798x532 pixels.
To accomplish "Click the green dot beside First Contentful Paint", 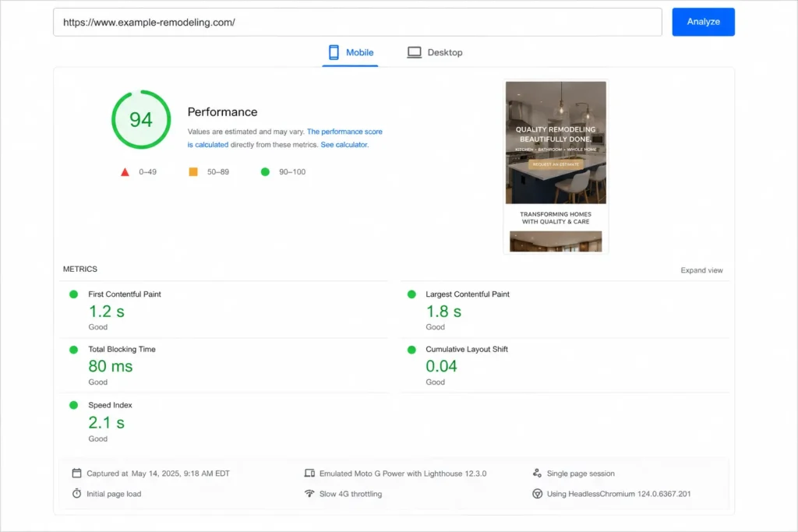I will 74,294.
